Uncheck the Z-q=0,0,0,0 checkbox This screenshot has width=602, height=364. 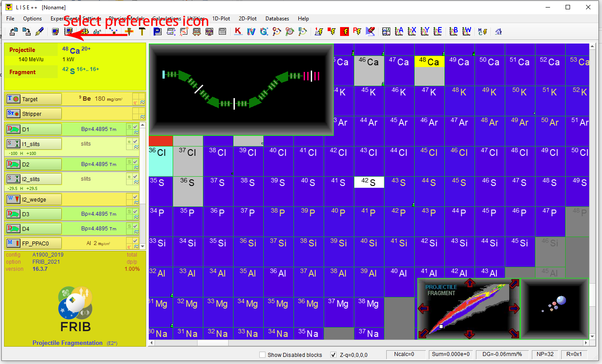[333, 355]
